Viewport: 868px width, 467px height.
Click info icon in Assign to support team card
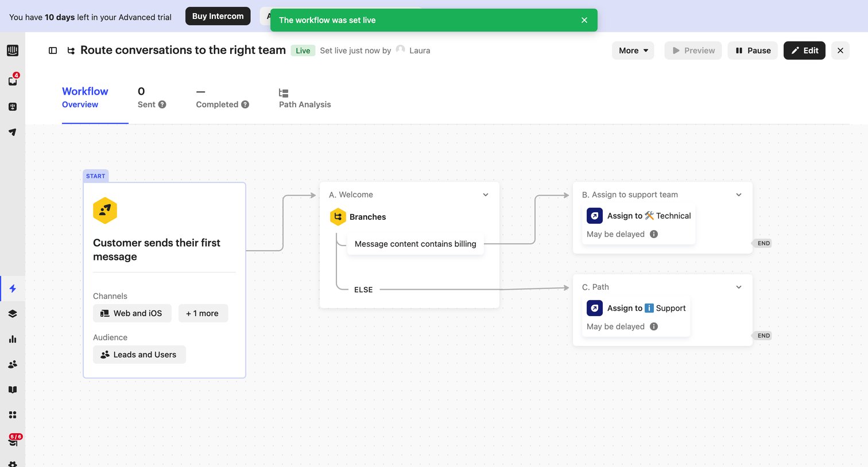click(654, 234)
